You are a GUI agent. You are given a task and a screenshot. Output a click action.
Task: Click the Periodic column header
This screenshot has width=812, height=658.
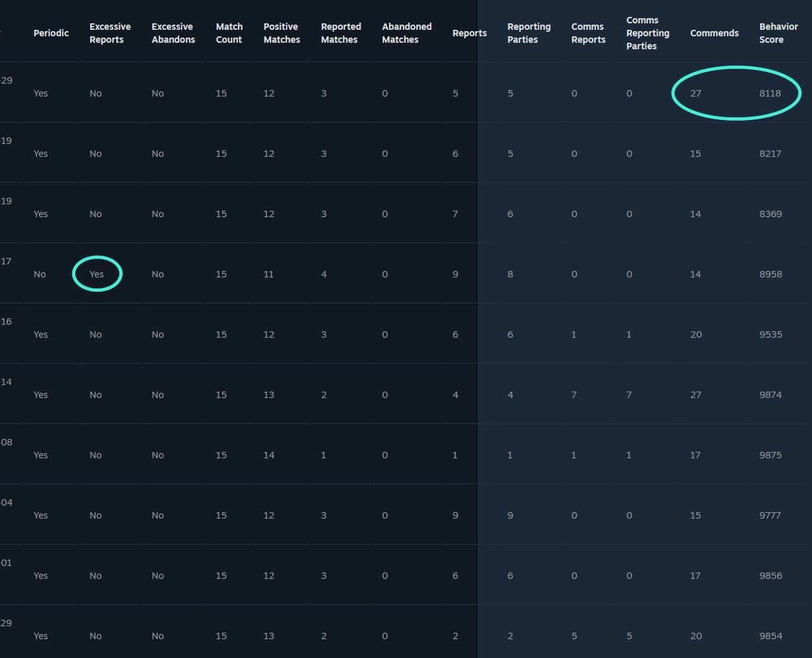(x=51, y=33)
